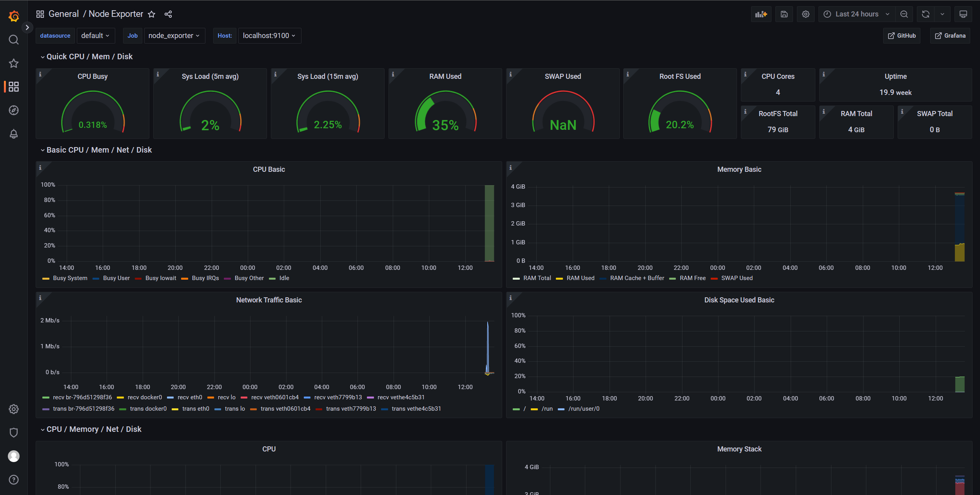The image size is (980, 495).
Task: Open dashboard settings gear in top bar
Action: point(806,14)
